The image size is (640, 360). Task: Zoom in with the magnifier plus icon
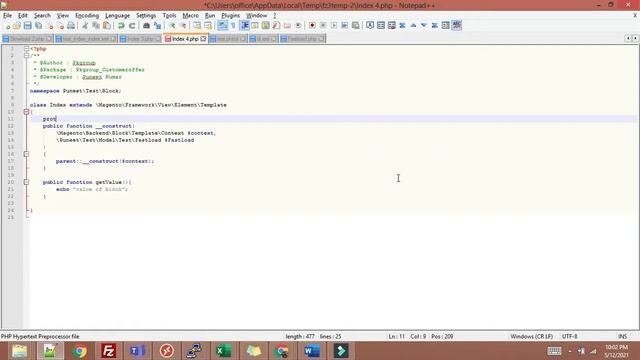point(172,26)
